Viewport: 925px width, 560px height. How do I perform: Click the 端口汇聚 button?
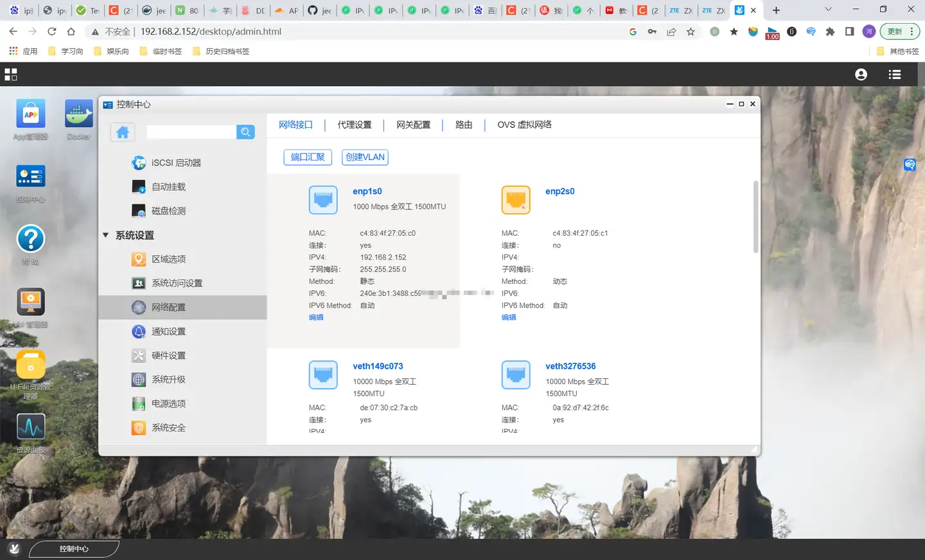tap(308, 157)
